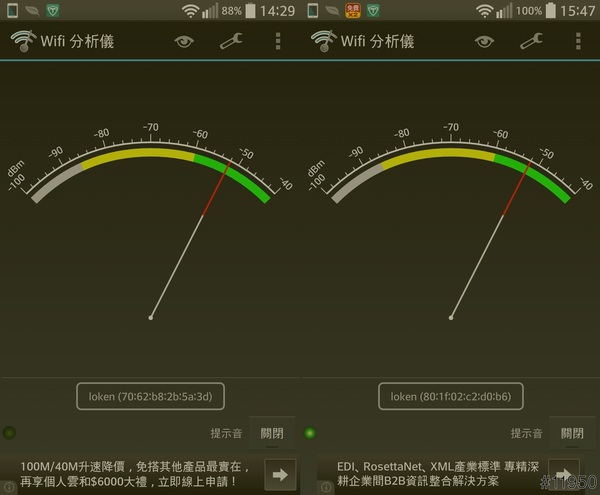
Task: Tap the -40 label on left gauge
Action: pos(286,184)
